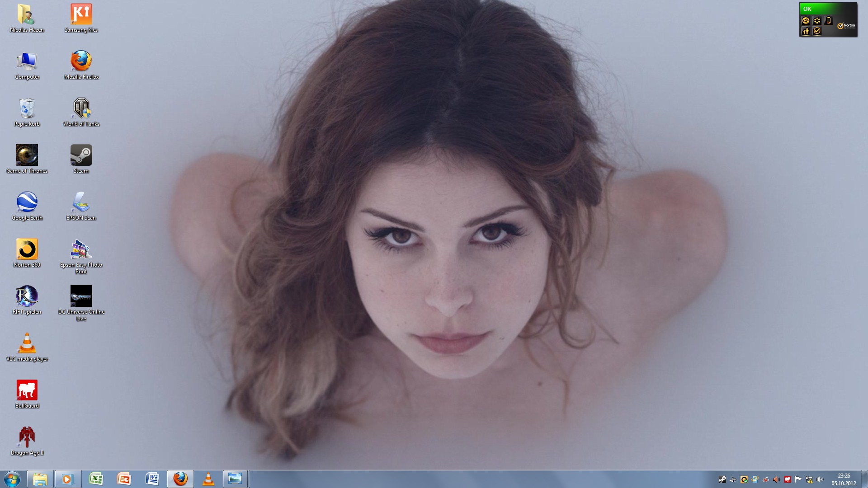
Task: Select the BullGuard desktop icon
Action: click(x=27, y=390)
